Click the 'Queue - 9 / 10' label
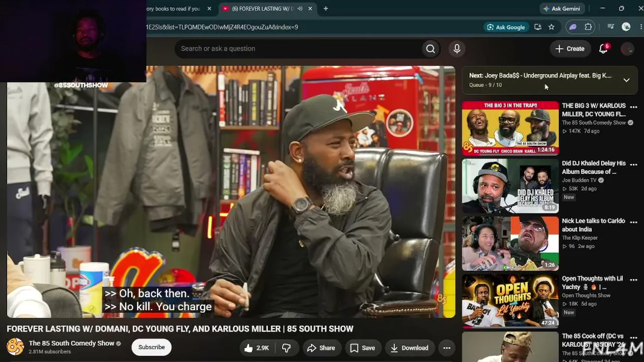Screen dimensions: 644x362 tap(486, 85)
